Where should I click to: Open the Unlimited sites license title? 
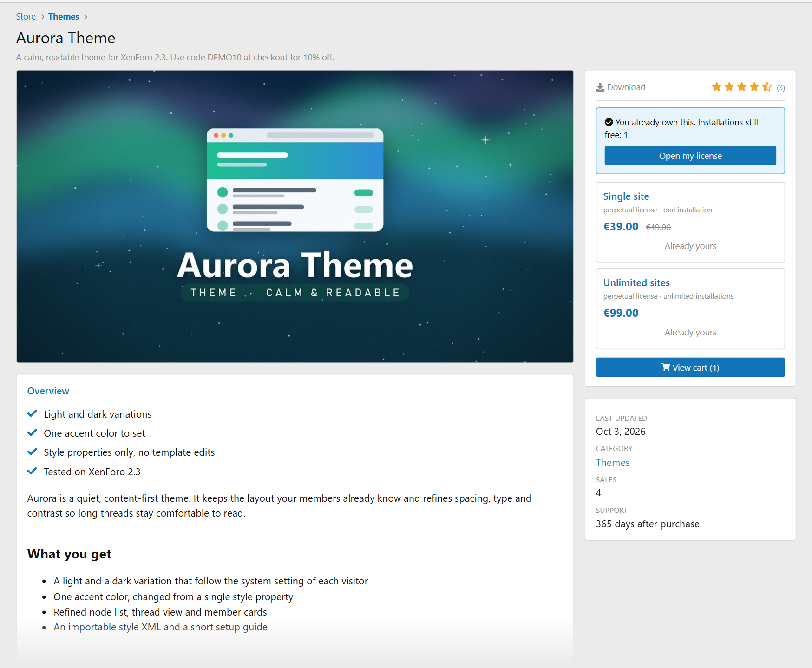(x=636, y=283)
